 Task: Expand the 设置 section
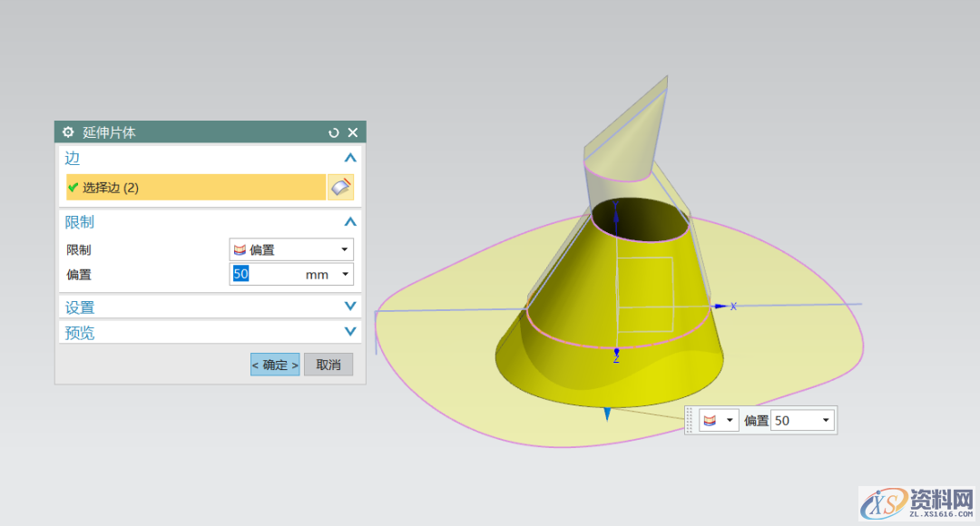[350, 307]
